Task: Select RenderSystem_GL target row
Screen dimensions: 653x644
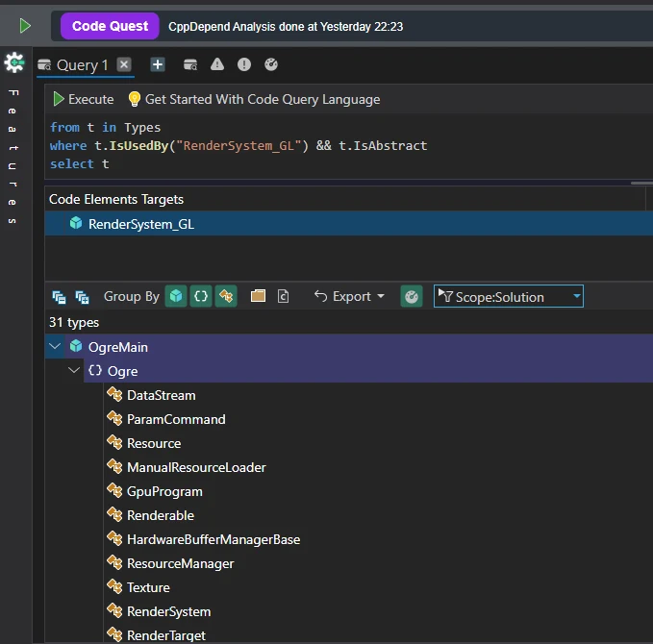Action: pyautogui.click(x=348, y=224)
